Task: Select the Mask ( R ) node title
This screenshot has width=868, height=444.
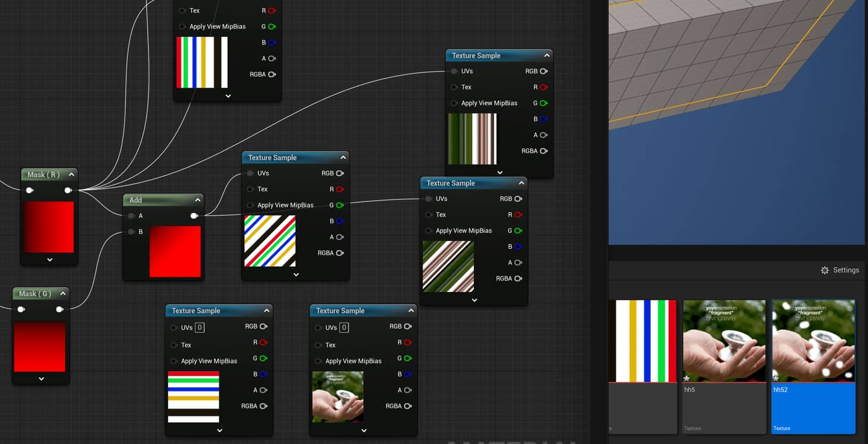Action: [43, 174]
